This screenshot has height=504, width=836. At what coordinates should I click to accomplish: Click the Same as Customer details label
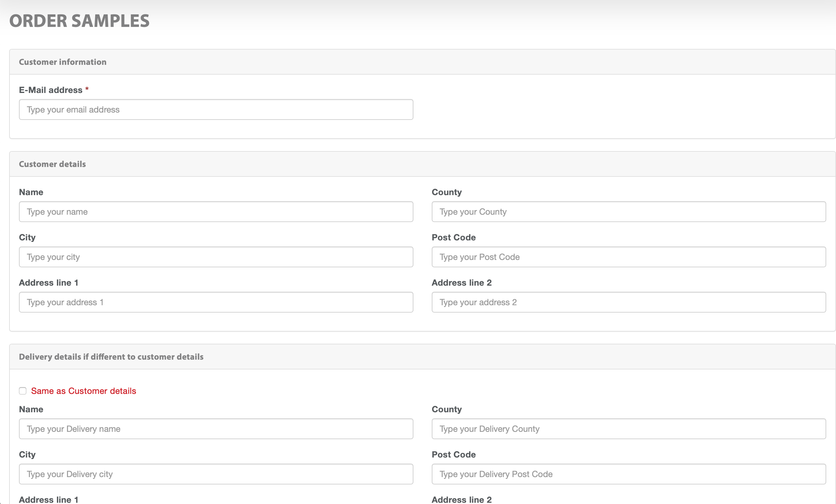click(84, 391)
